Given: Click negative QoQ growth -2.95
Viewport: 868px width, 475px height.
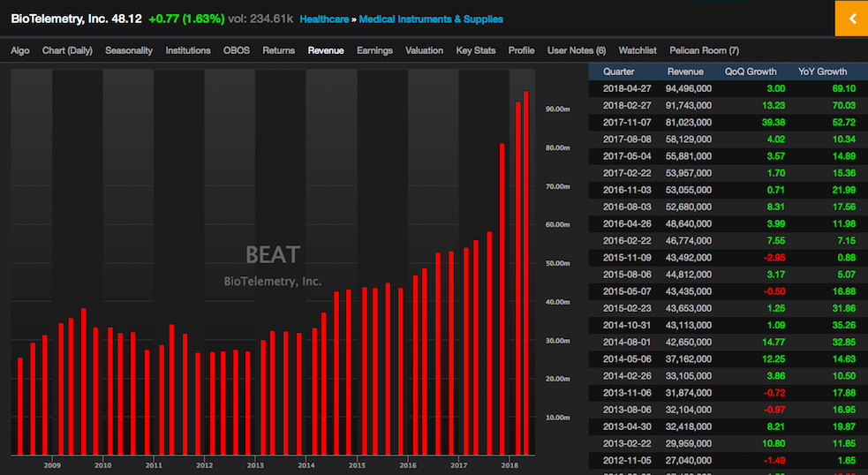Looking at the screenshot, I should click(x=774, y=258).
